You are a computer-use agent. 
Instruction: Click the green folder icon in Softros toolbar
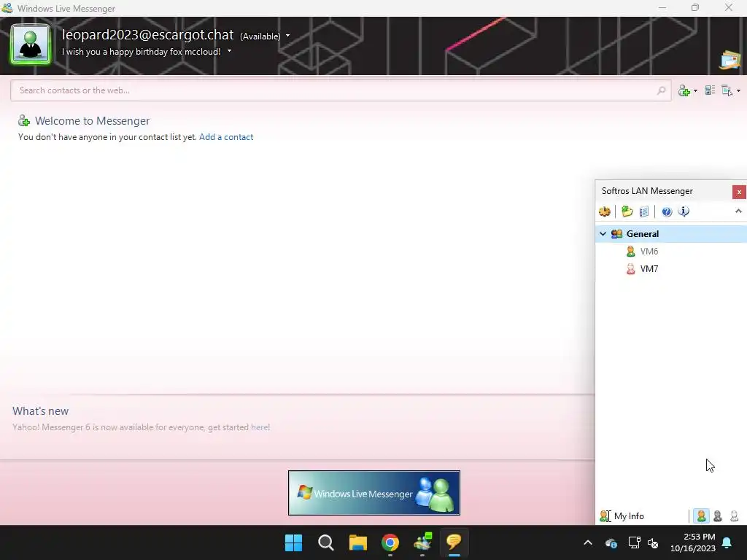tap(627, 211)
